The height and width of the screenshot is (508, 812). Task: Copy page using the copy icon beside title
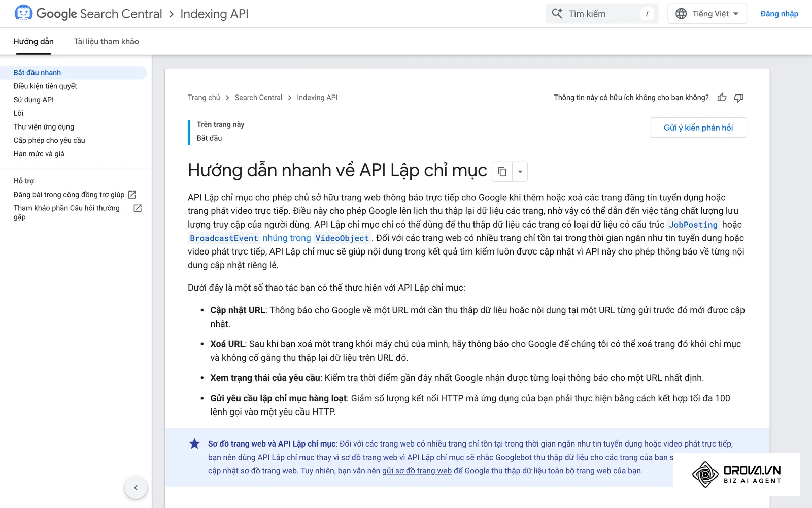tap(502, 172)
